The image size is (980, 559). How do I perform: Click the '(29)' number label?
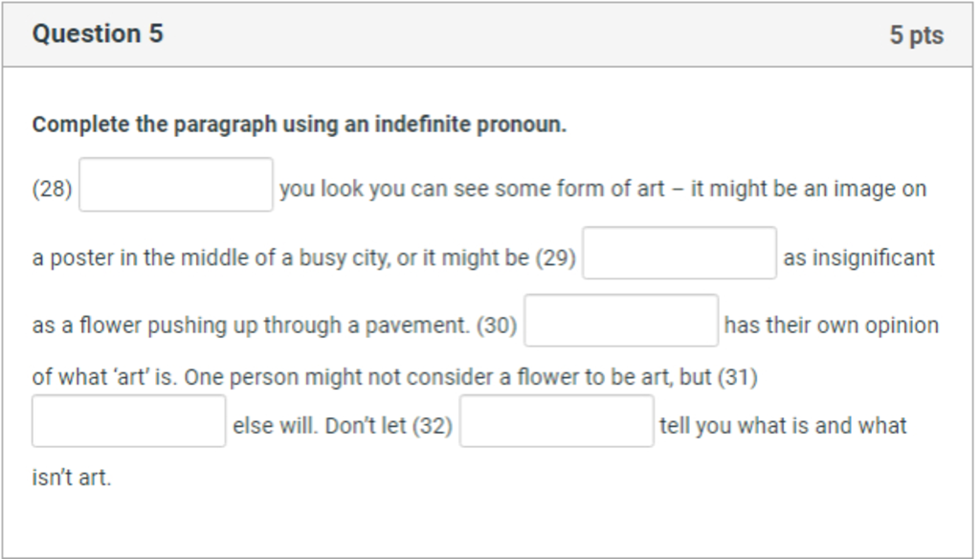pos(556,257)
